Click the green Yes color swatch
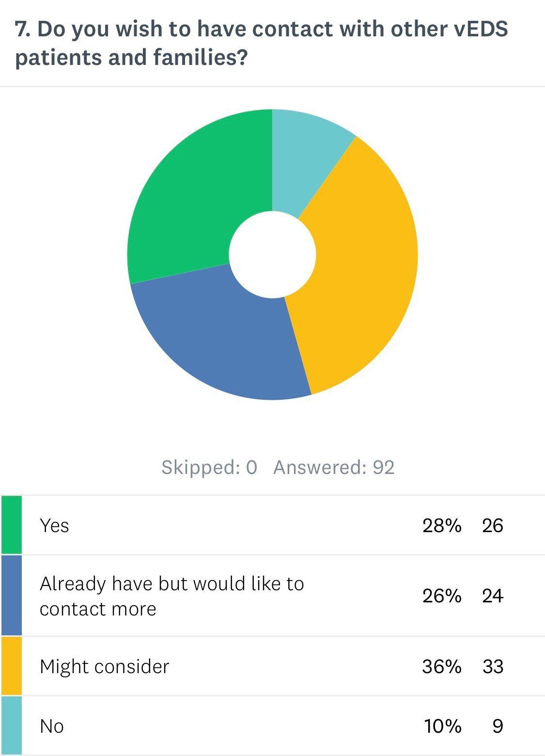The width and height of the screenshot is (545, 756). (x=11, y=524)
